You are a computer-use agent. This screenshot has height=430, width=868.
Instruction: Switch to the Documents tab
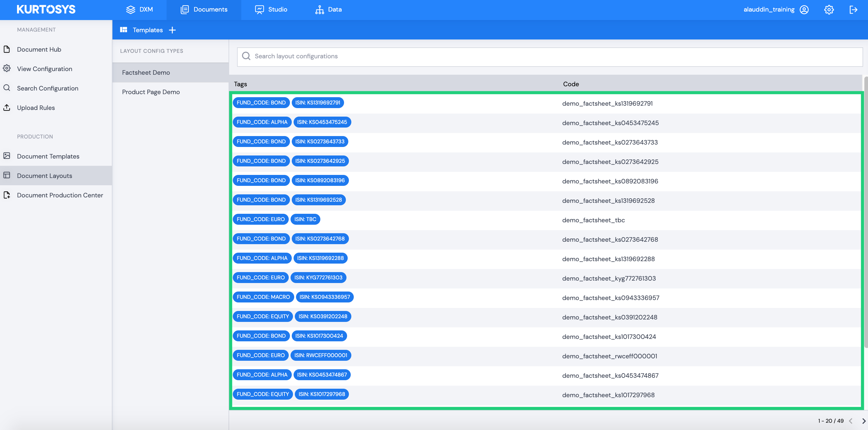204,10
